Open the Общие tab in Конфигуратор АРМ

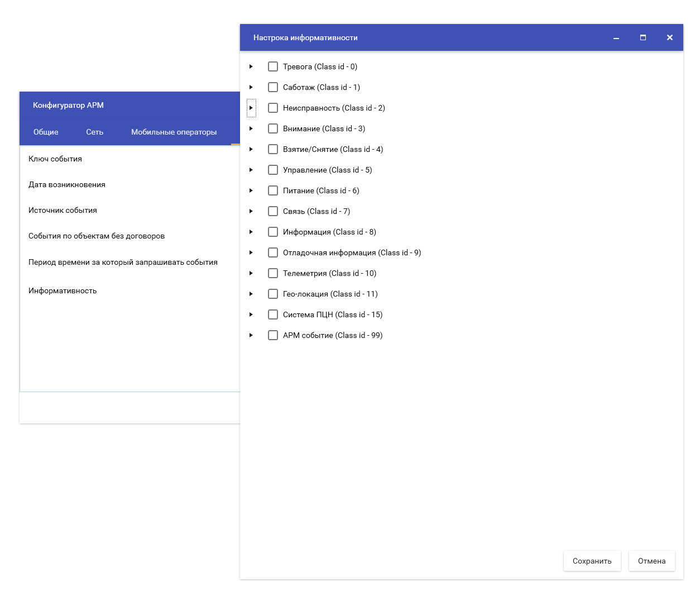click(46, 132)
